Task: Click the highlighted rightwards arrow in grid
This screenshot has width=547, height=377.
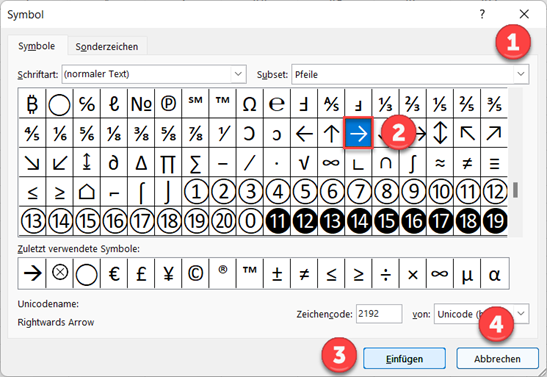Action: click(x=358, y=133)
